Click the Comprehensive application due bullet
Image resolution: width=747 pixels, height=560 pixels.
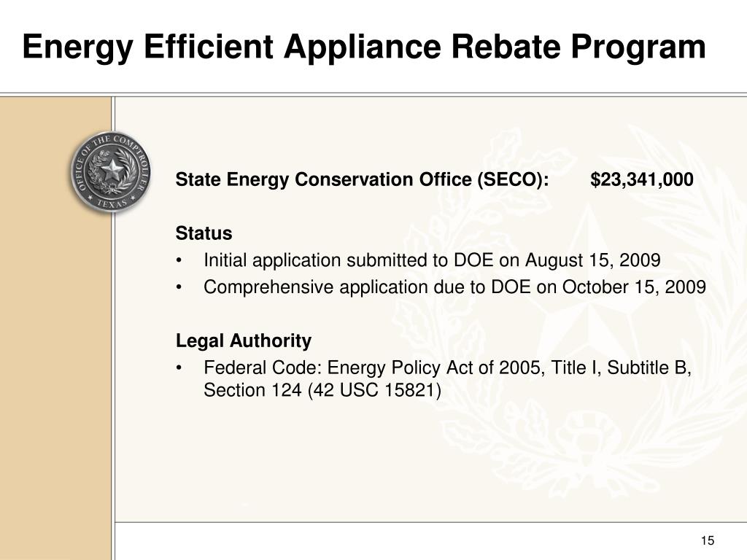point(454,287)
